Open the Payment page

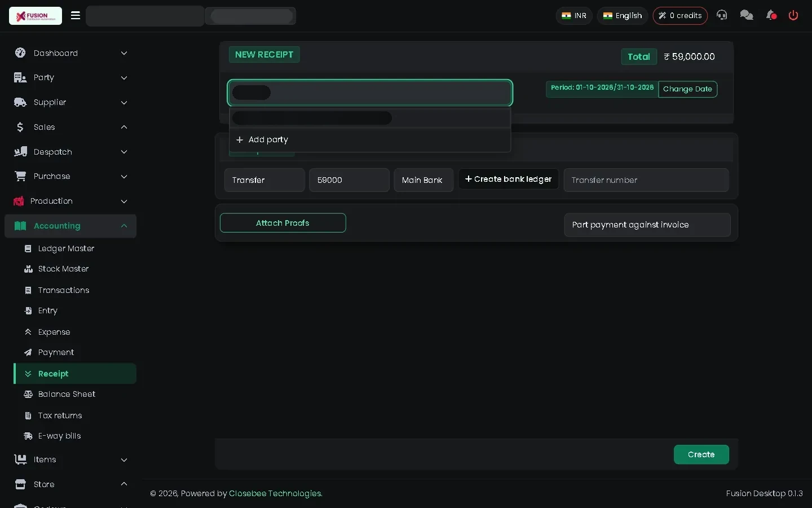tap(56, 352)
